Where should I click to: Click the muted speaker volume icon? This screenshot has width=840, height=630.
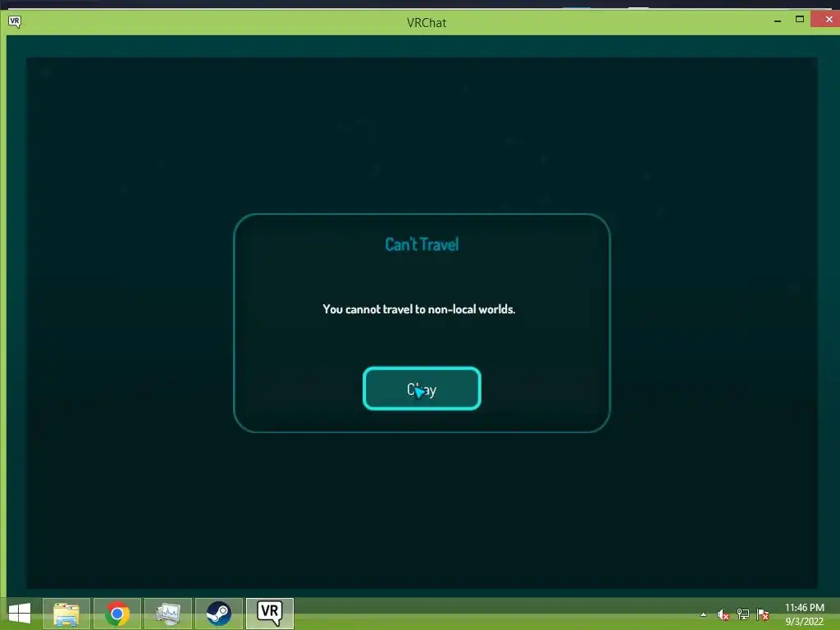pos(724,614)
